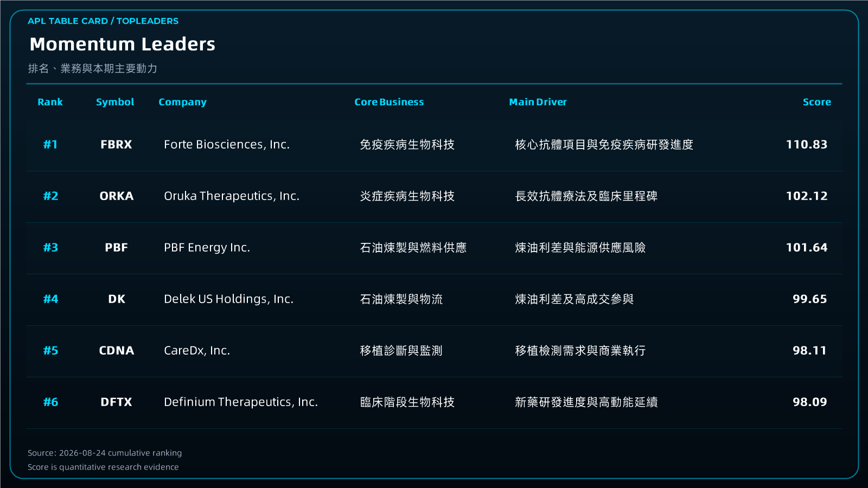The image size is (868, 488).
Task: Click Definium Therapeutics, Inc. company name
Action: pyautogui.click(x=241, y=402)
